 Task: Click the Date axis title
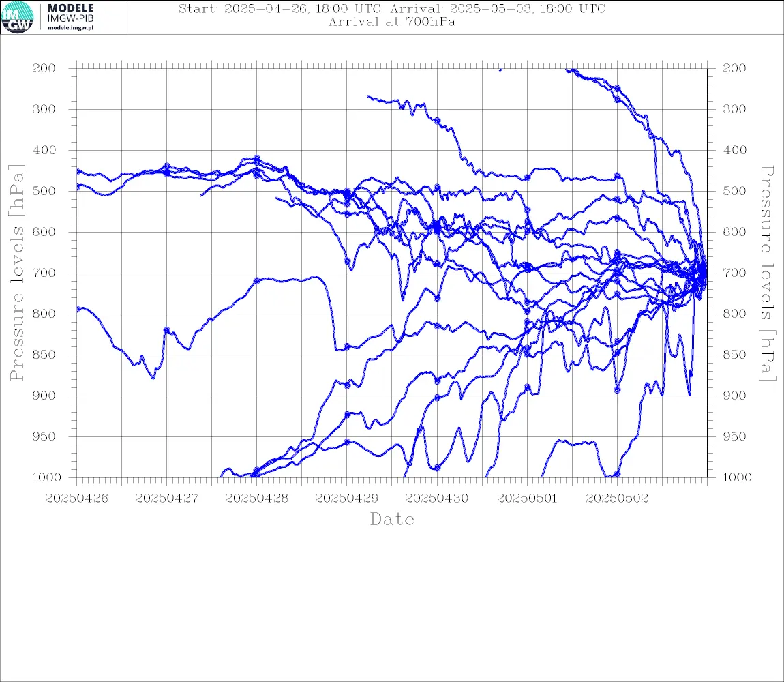[x=393, y=520]
